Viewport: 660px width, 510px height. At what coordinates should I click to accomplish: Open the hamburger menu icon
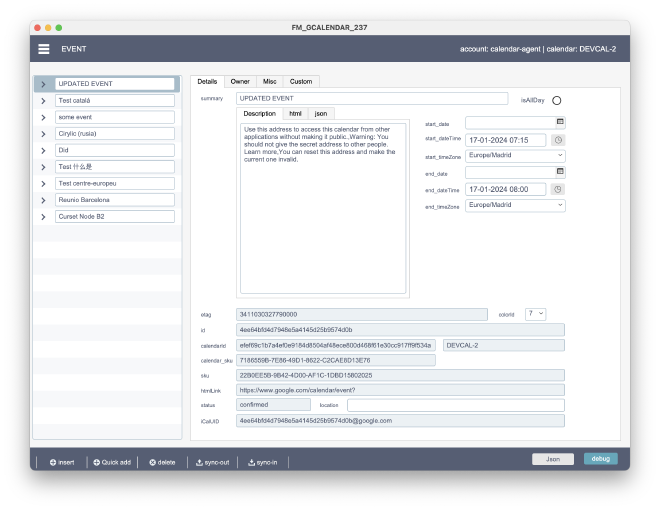pyautogui.click(x=44, y=49)
